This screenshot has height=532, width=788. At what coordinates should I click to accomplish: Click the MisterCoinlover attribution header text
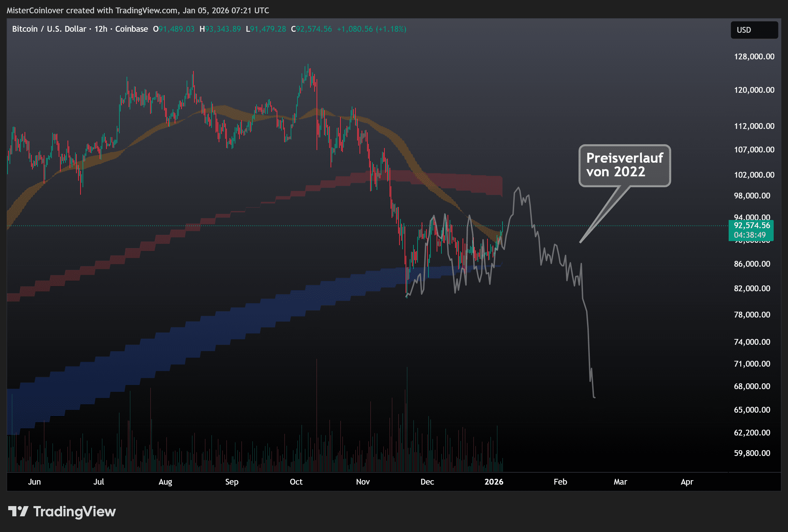coord(137,11)
